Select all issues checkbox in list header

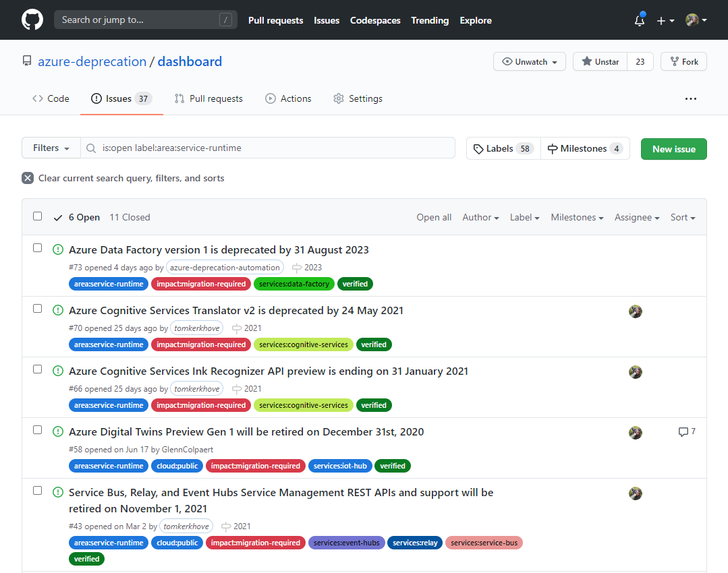tap(38, 216)
